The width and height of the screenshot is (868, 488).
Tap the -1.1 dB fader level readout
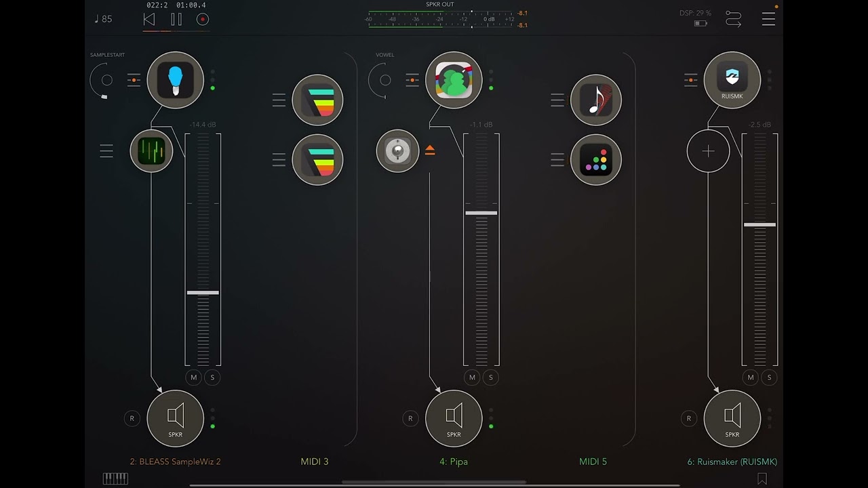[481, 125]
